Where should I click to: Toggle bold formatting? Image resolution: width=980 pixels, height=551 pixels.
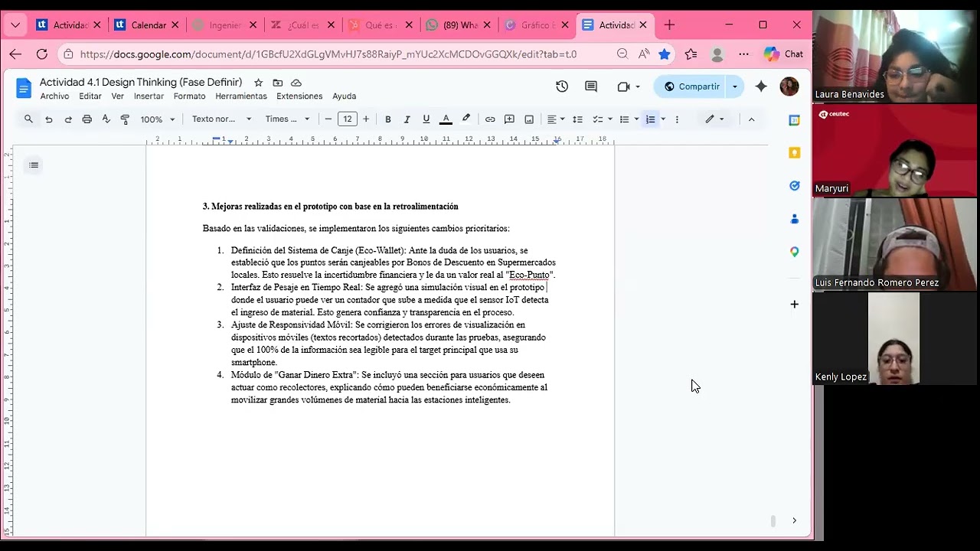[x=388, y=119]
